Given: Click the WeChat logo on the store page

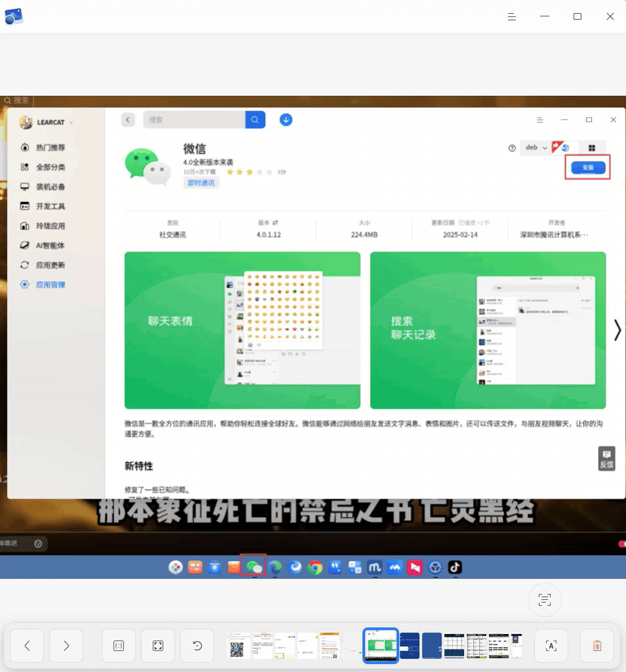Looking at the screenshot, I should [148, 166].
